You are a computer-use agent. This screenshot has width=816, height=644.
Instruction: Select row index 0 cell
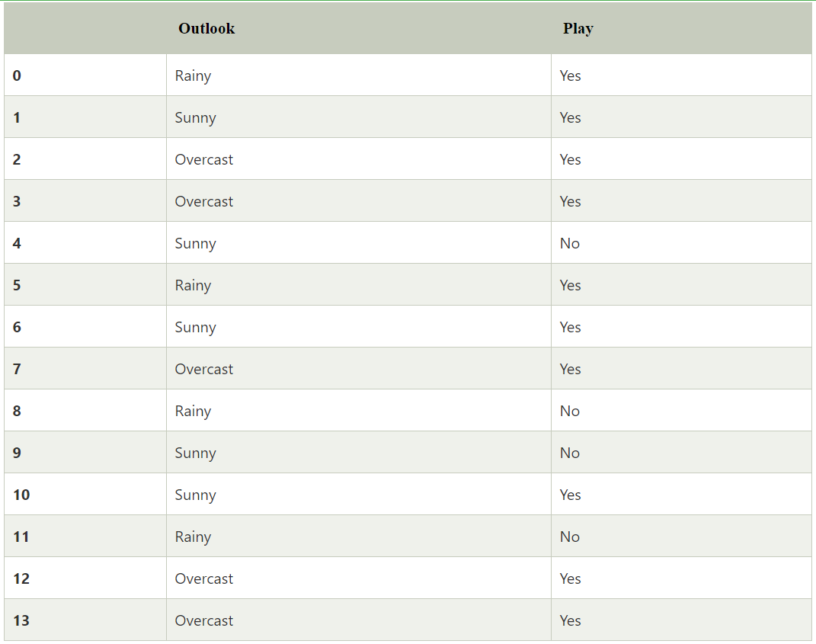pyautogui.click(x=17, y=75)
